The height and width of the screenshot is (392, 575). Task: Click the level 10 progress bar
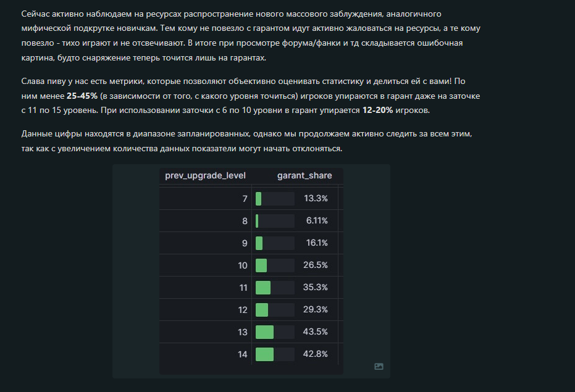(x=261, y=265)
